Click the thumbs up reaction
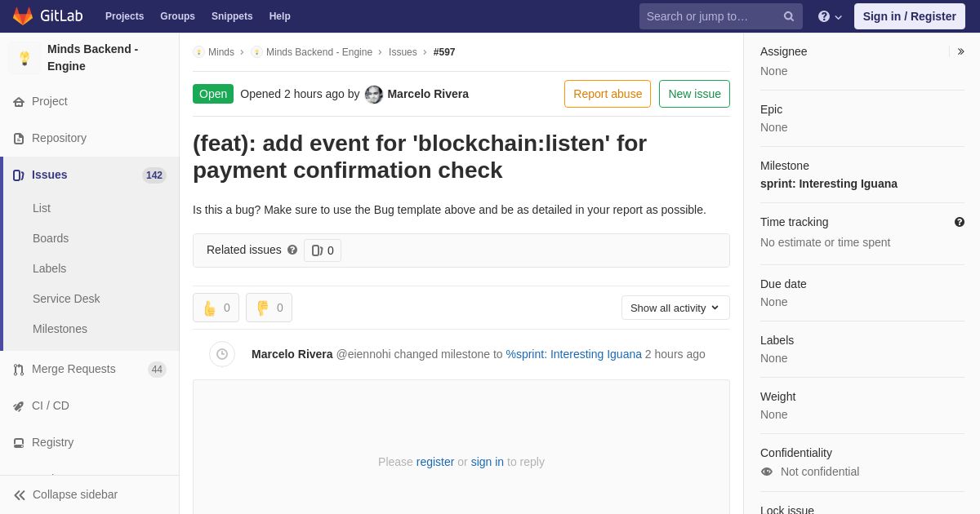This screenshot has width=980, height=514. (x=216, y=308)
